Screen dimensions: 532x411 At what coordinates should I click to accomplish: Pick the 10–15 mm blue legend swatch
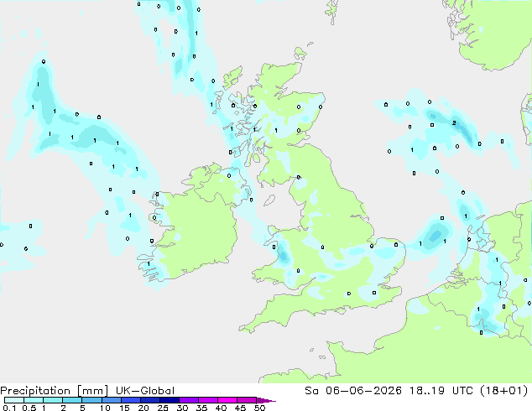[x=112, y=400]
